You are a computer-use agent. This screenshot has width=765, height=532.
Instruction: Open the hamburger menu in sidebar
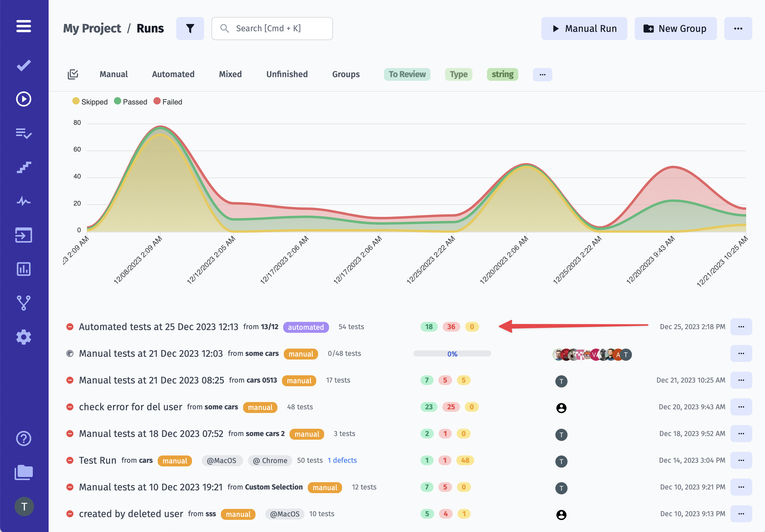coord(24,26)
